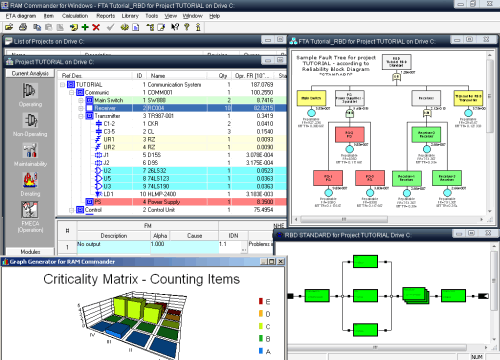Select the PS Power Supply row
Viewport: 500px width, 360px height.
coord(172,202)
